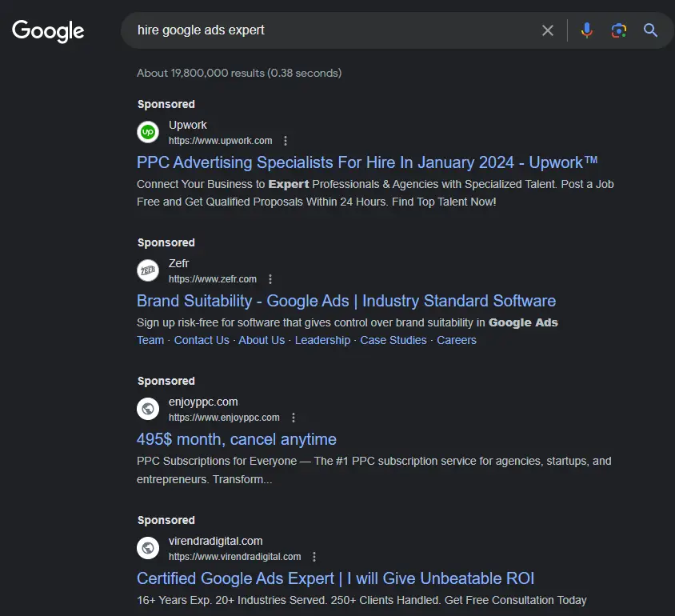Open the Zefr About Us sitelink
The height and width of the screenshot is (616, 675).
pyautogui.click(x=262, y=340)
